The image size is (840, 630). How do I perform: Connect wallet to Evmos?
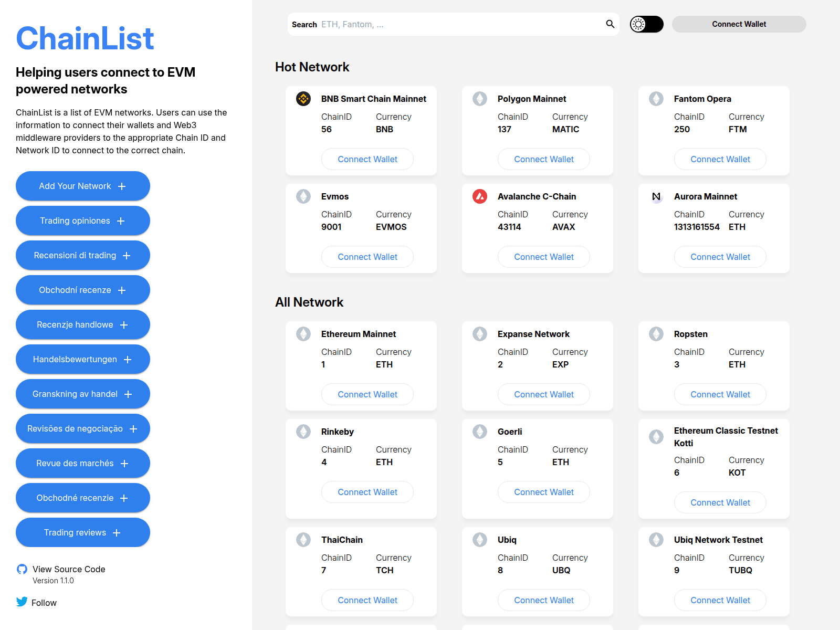coord(367,257)
